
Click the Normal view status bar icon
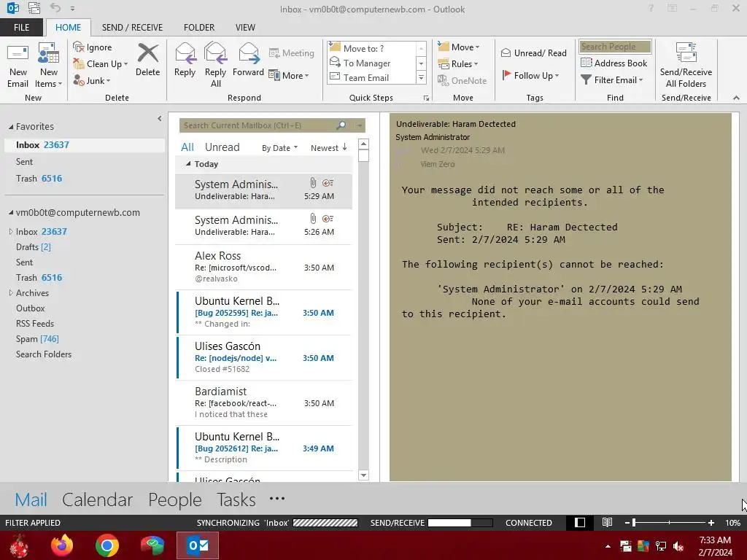pyautogui.click(x=580, y=522)
